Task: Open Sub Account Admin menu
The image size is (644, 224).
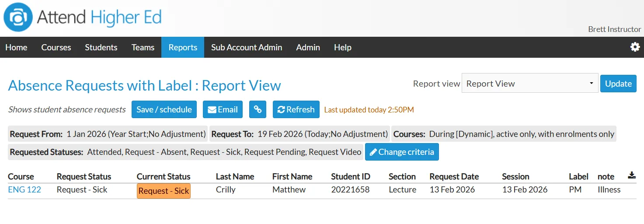Action: point(247,47)
